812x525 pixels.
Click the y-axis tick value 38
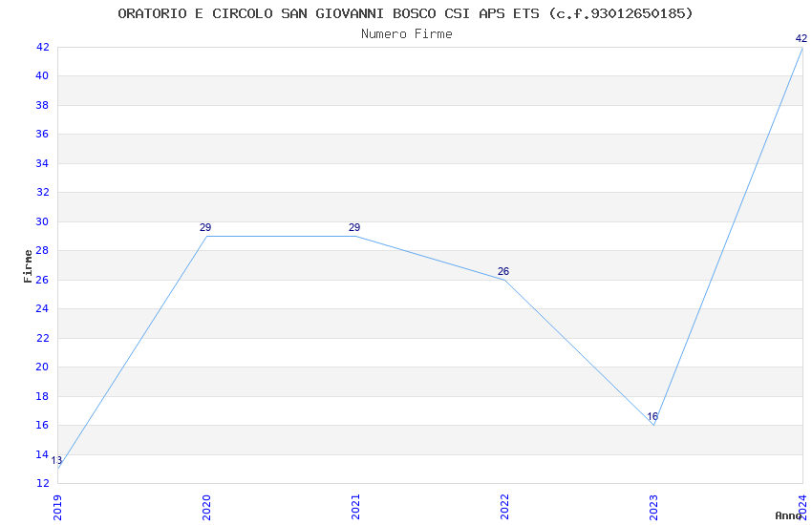coord(42,105)
